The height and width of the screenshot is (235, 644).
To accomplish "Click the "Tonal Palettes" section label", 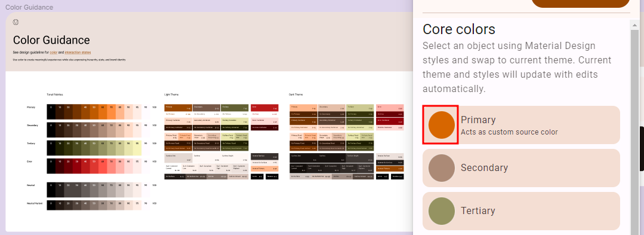I will (55, 94).
